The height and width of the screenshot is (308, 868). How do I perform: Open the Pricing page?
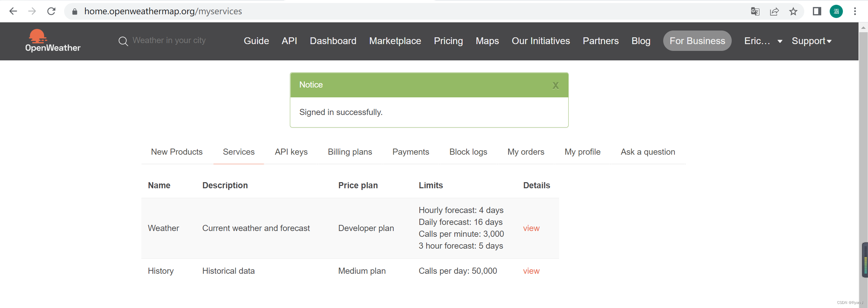pyautogui.click(x=448, y=41)
